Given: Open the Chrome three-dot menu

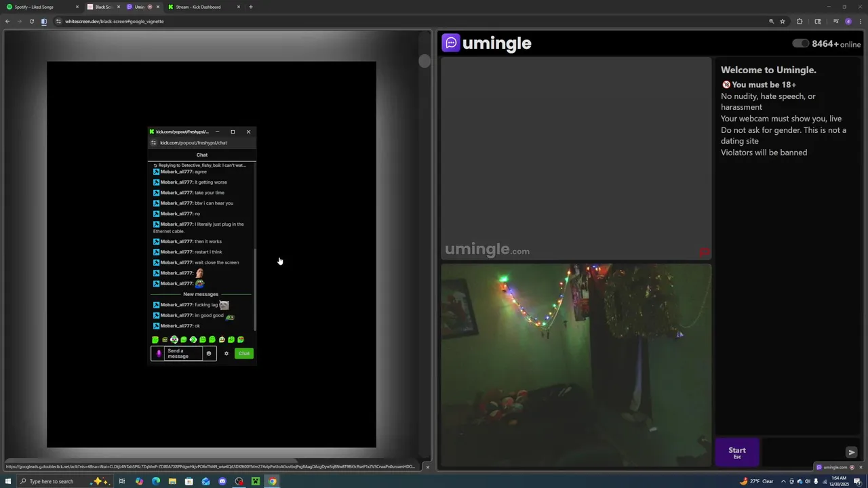Looking at the screenshot, I should pyautogui.click(x=860, y=21).
